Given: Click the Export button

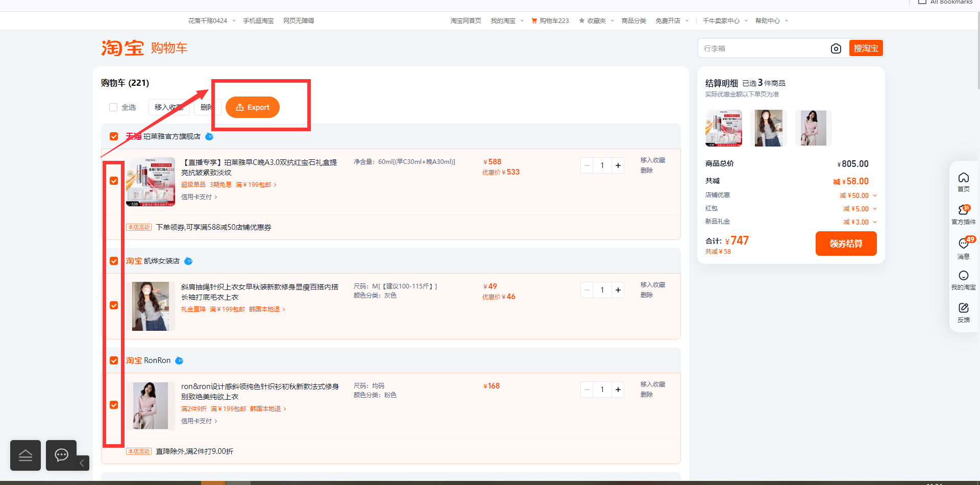Looking at the screenshot, I should pyautogui.click(x=253, y=107).
